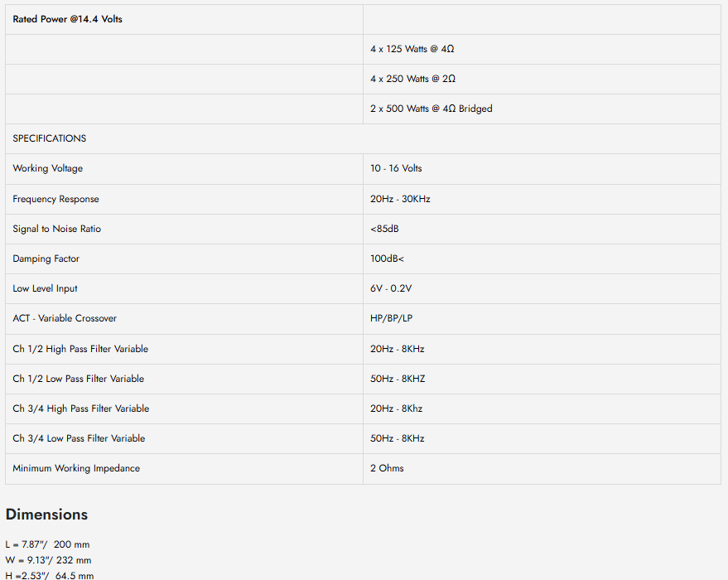The image size is (728, 580).
Task: Click the Dimensions heading
Action: [46, 515]
